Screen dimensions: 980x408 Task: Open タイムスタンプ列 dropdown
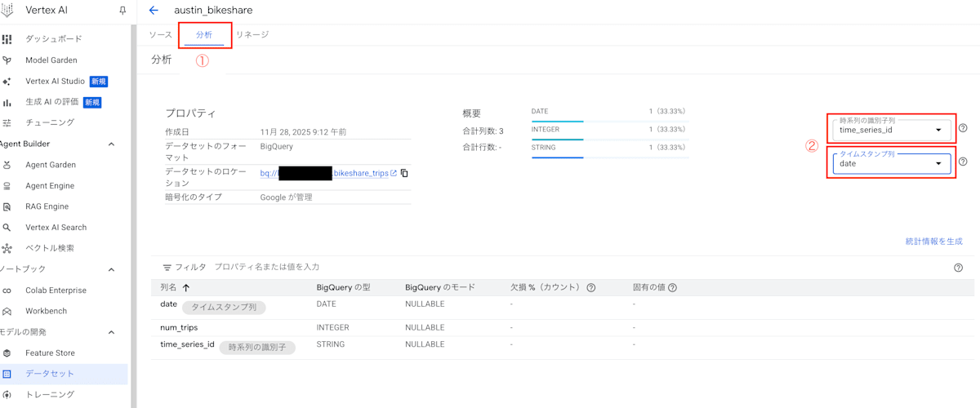click(x=892, y=163)
